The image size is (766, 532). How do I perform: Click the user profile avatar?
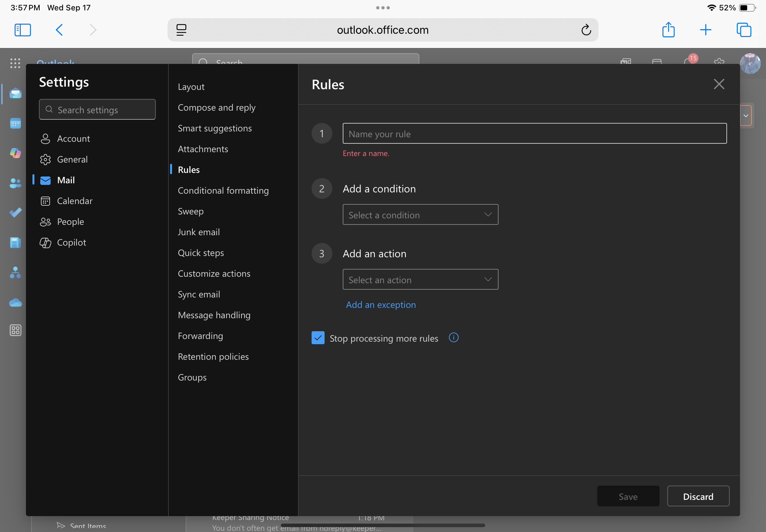[x=750, y=63]
